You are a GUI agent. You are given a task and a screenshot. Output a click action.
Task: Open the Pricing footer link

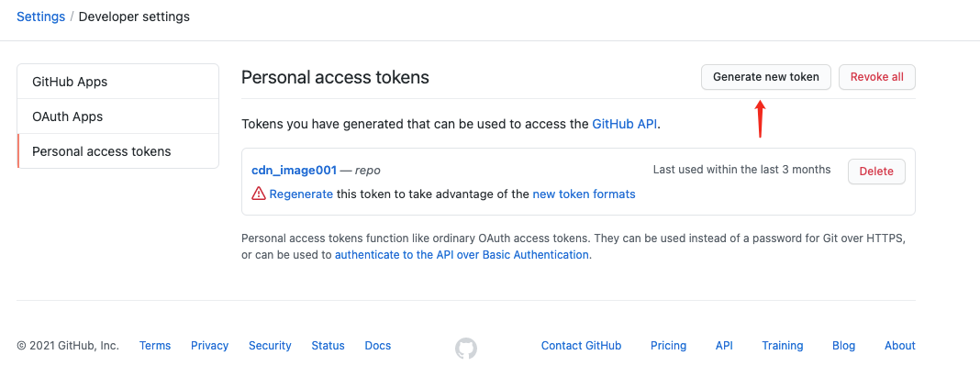[x=668, y=346]
